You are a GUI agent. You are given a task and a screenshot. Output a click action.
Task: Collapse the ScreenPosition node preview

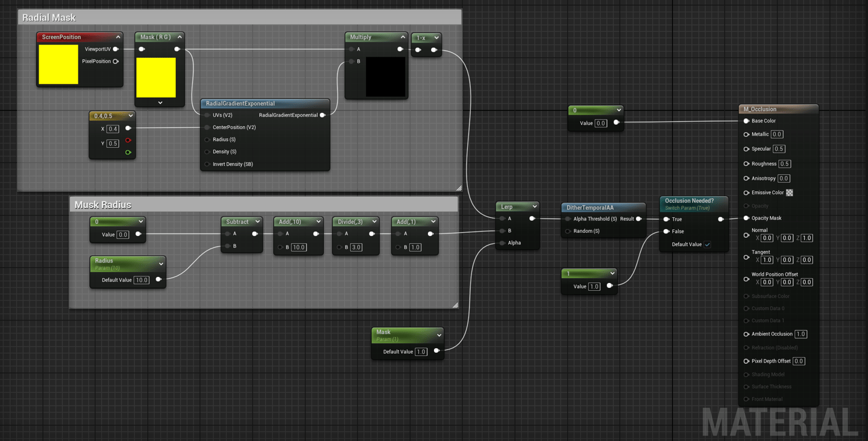118,37
